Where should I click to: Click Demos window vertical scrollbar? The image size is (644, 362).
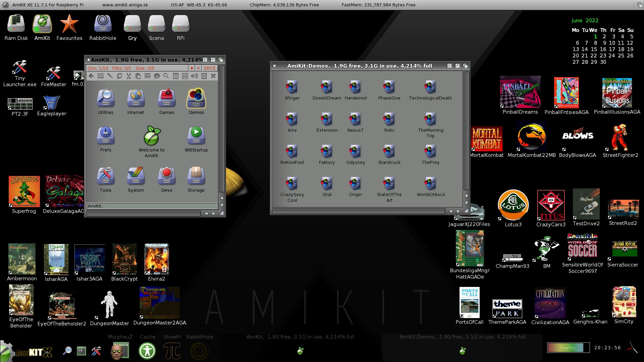pyautogui.click(x=466, y=131)
